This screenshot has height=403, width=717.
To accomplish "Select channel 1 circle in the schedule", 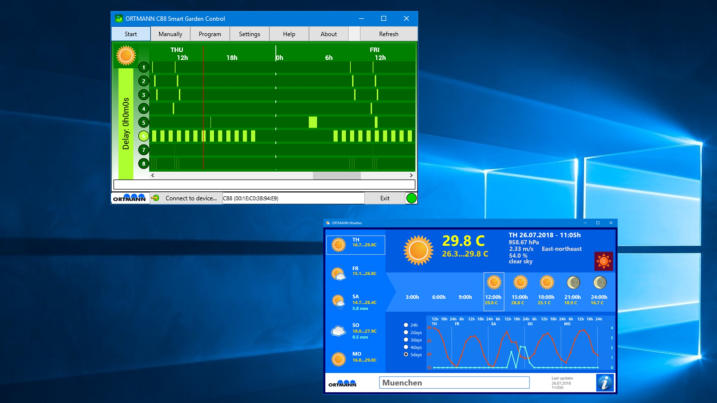I will click(144, 68).
